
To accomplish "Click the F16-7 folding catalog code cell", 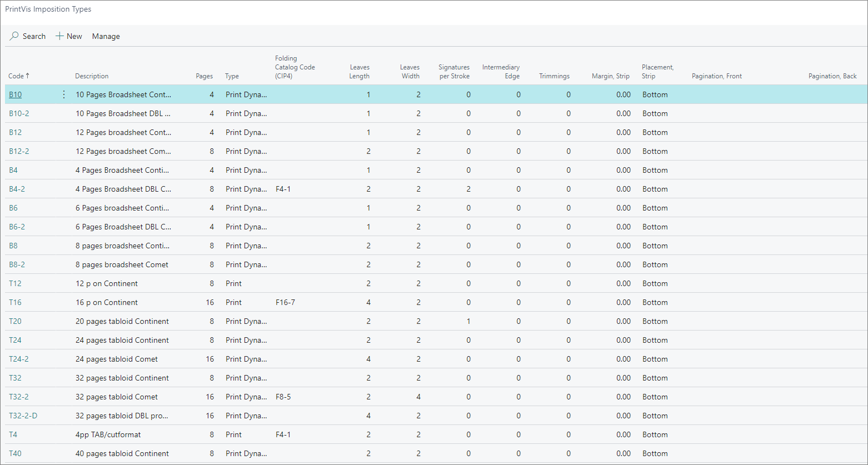I will tap(285, 302).
